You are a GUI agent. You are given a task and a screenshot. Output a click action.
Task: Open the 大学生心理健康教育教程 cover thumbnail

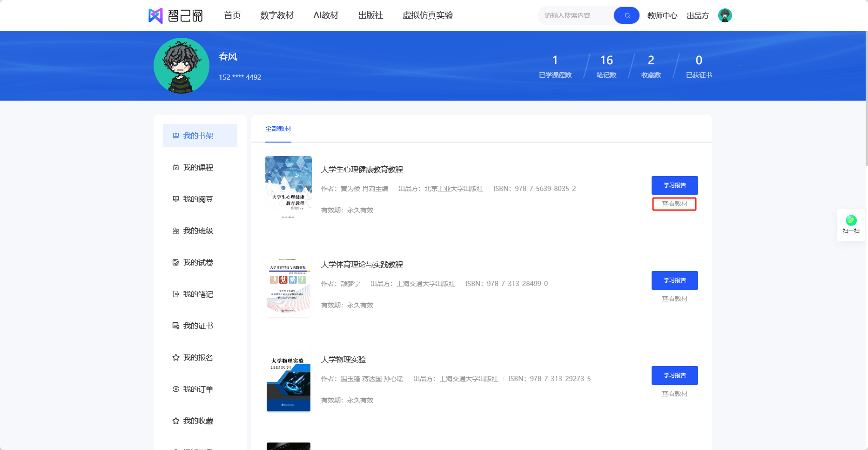(x=289, y=189)
